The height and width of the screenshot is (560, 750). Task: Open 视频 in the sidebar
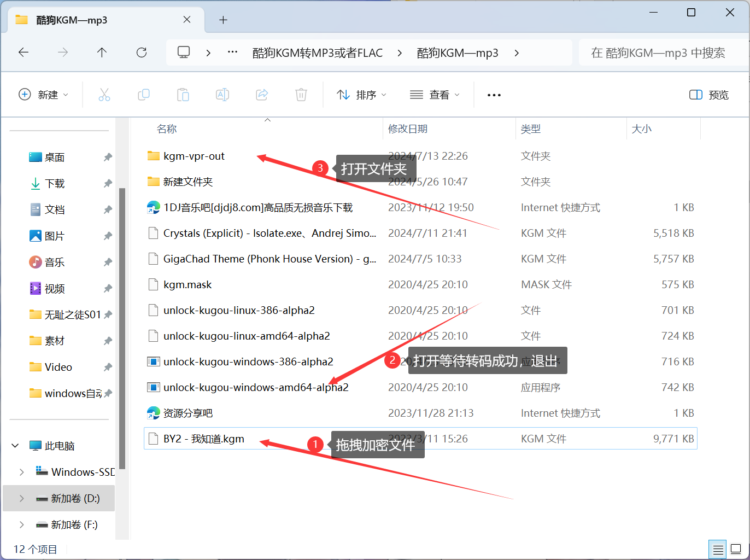[55, 288]
